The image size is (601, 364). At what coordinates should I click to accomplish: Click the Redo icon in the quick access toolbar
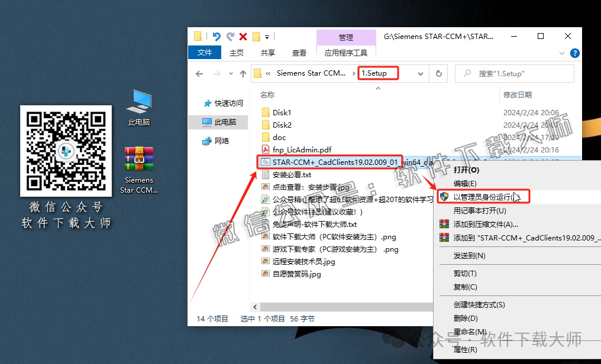coord(231,37)
